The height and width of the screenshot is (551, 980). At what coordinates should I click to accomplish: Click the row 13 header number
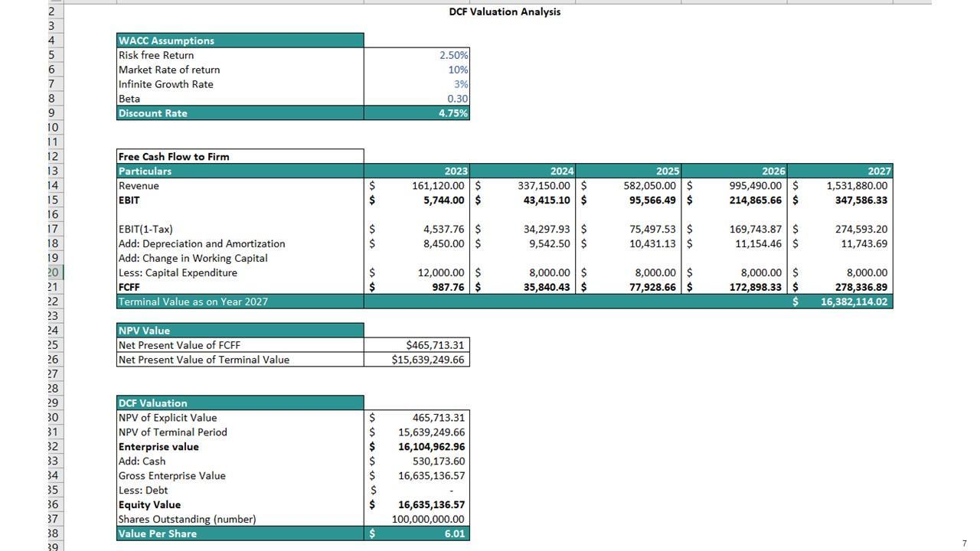53,171
